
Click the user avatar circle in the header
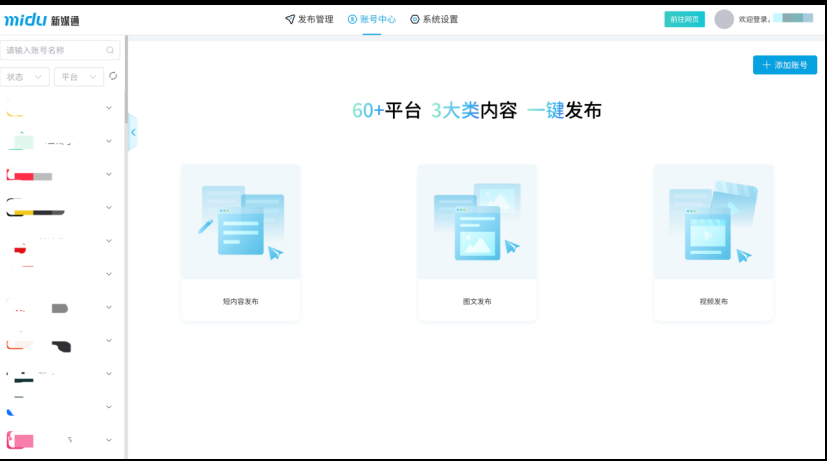(x=724, y=19)
